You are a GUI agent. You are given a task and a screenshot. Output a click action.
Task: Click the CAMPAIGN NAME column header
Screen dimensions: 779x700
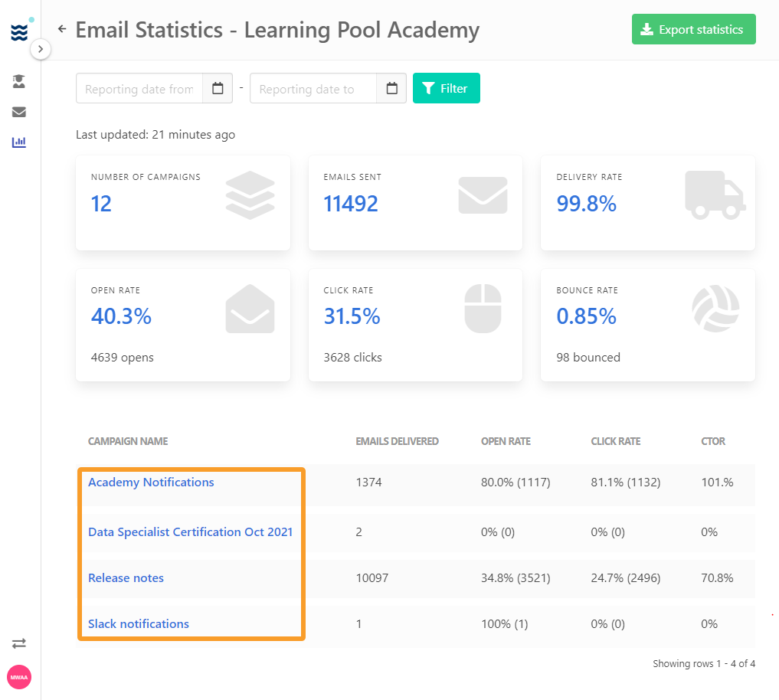tap(128, 441)
